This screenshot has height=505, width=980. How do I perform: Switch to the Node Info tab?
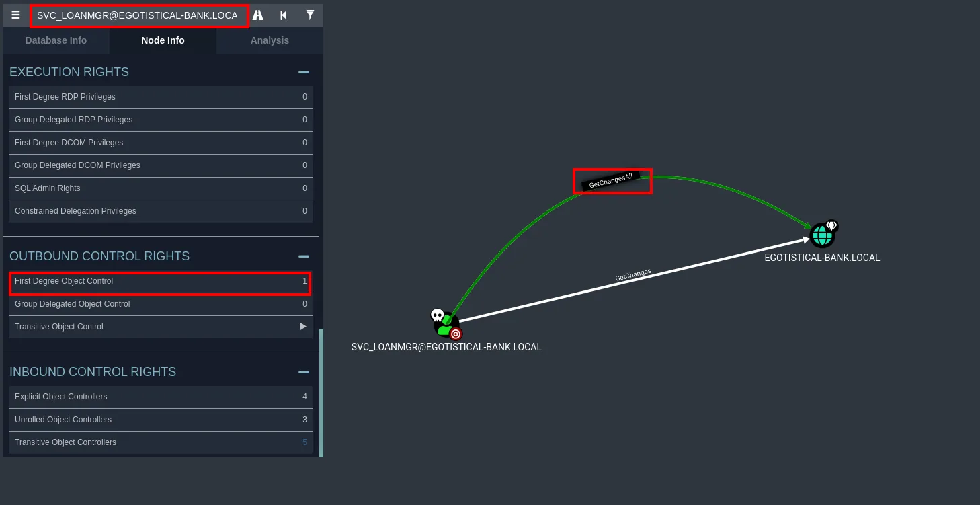click(163, 40)
